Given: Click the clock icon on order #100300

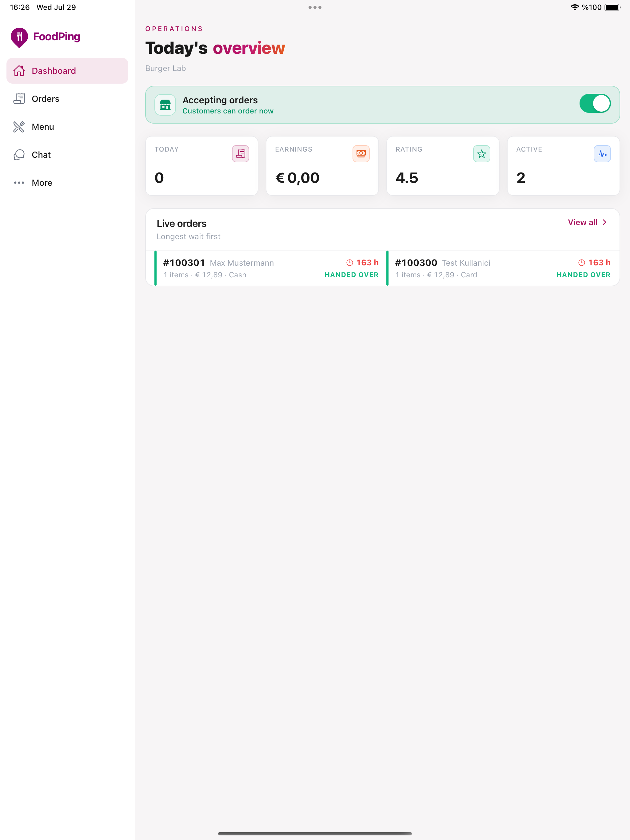Looking at the screenshot, I should (581, 263).
